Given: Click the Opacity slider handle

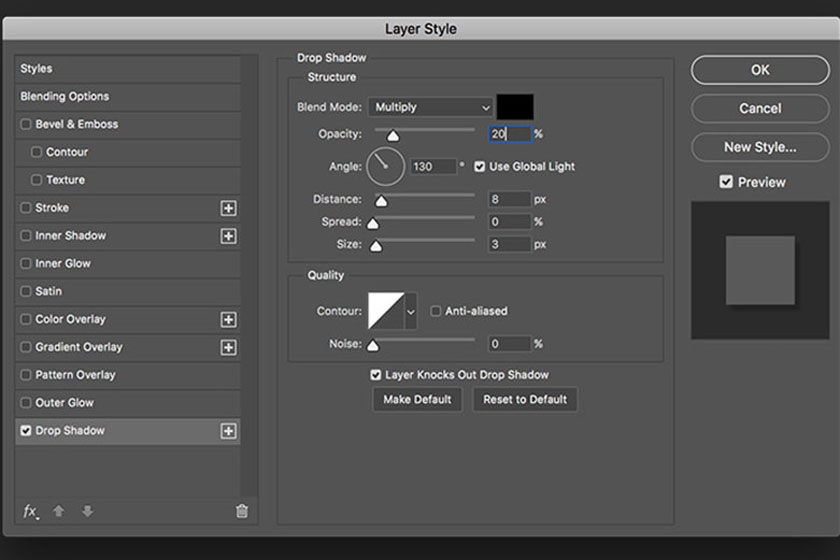Looking at the screenshot, I should [x=393, y=136].
